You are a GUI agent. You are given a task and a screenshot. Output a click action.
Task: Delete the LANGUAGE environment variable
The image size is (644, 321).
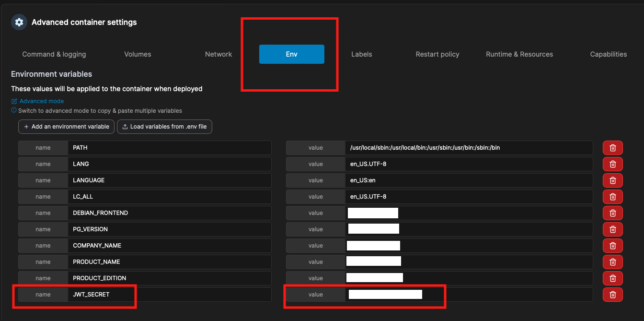[612, 180]
